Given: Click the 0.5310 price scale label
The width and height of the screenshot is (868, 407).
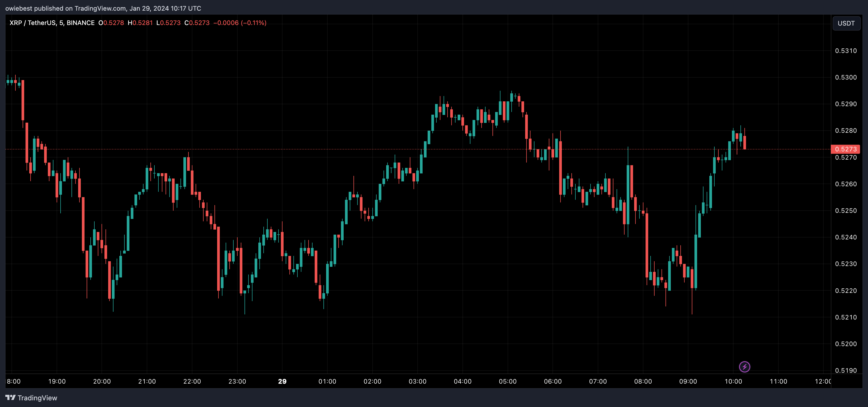Looking at the screenshot, I should point(846,51).
